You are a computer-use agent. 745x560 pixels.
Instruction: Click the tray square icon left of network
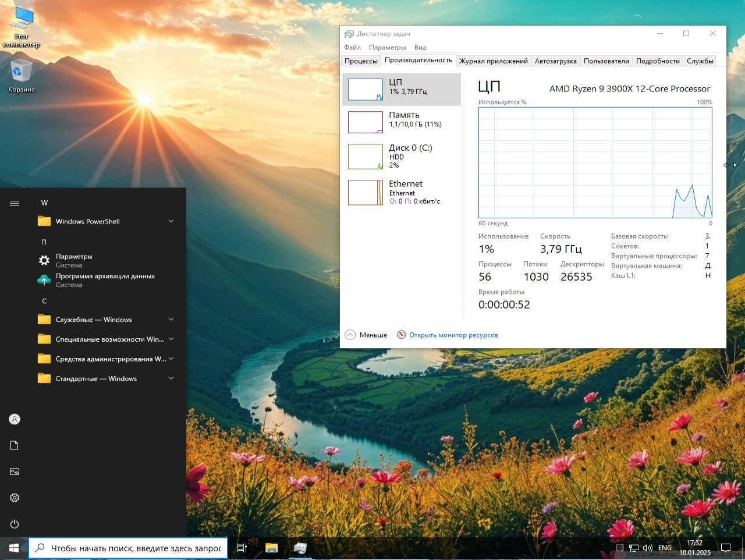(620, 548)
